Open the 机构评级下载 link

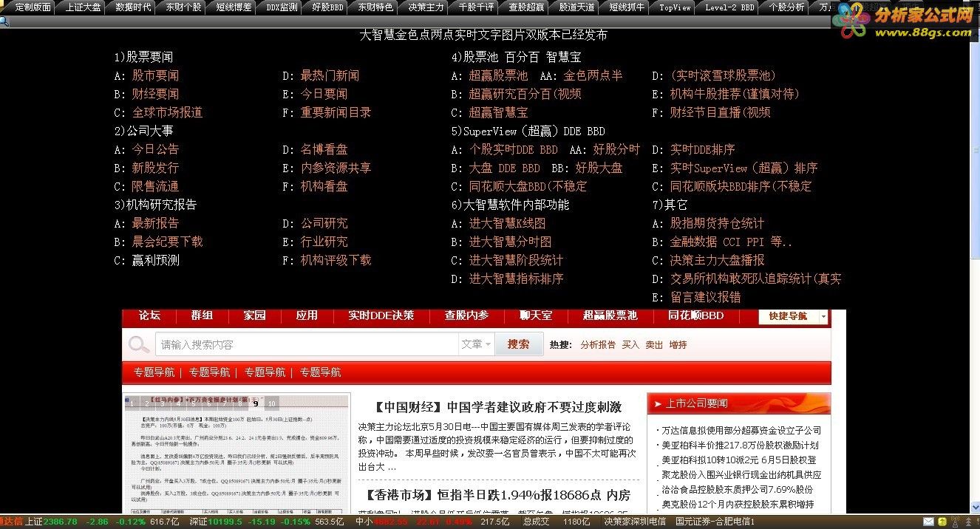[336, 260]
